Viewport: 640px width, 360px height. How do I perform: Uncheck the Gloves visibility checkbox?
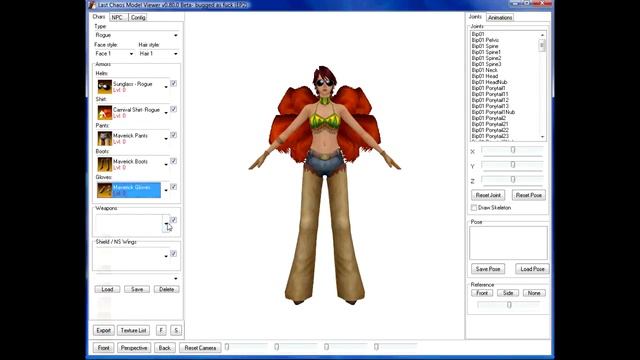[x=173, y=187]
